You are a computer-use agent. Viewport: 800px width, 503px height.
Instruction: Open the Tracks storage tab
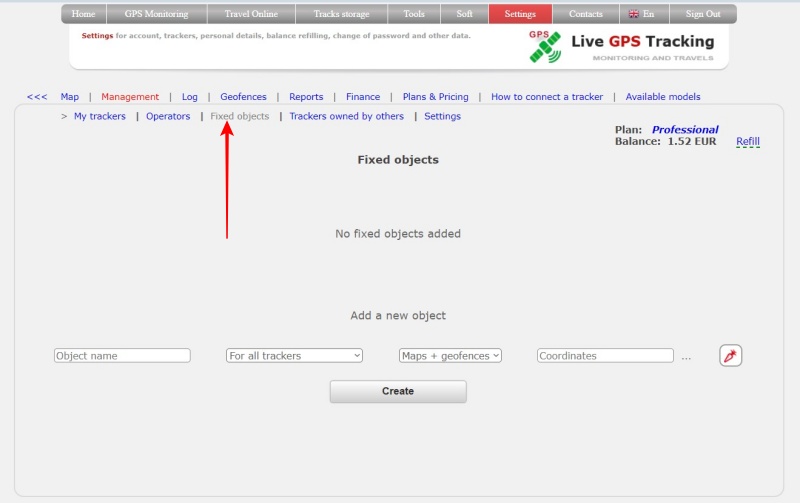click(341, 14)
